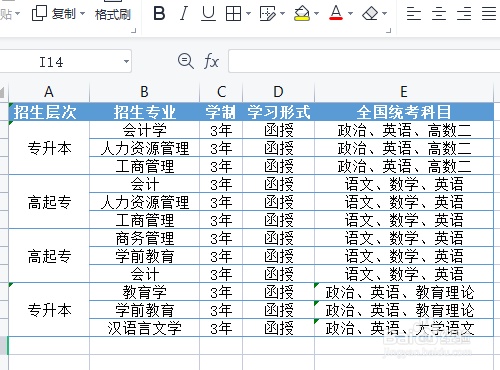This screenshot has width=500, height=370.
Task: Open the eraser clear dropdown arrow
Action: pyautogui.click(x=385, y=14)
